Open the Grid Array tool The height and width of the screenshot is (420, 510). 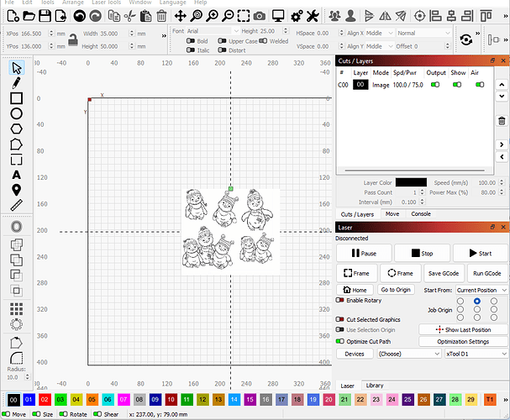(16, 309)
